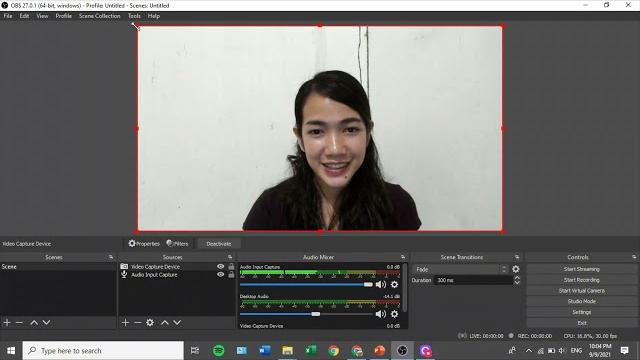
Task: Select the webcam preview in the canvas
Action: pos(320,129)
